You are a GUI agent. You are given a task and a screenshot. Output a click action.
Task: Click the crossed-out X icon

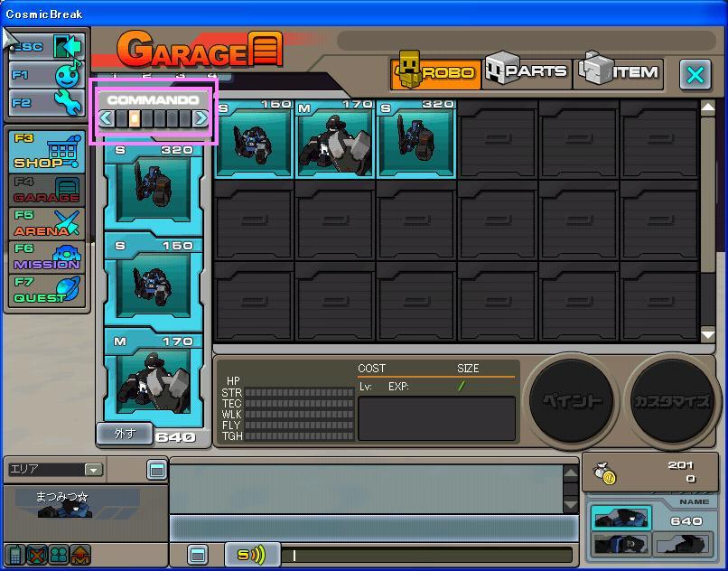click(x=36, y=554)
